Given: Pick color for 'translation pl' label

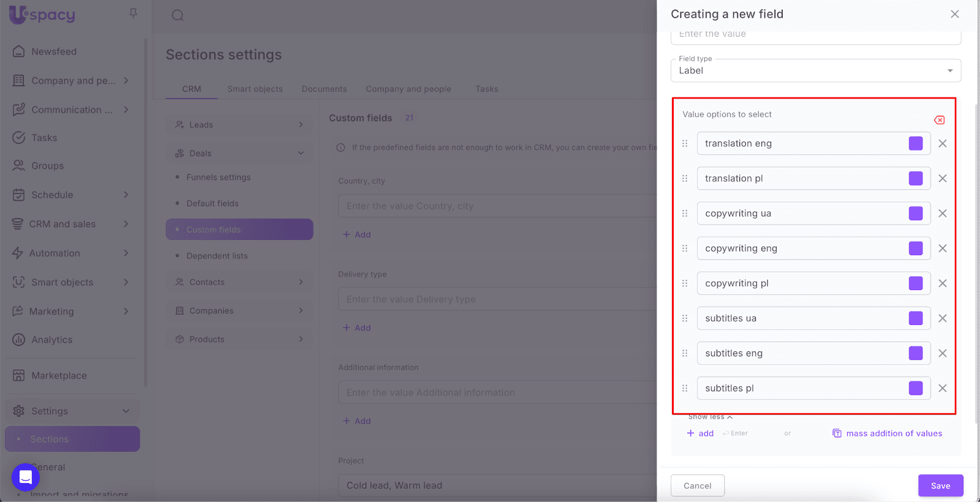Looking at the screenshot, I should [x=916, y=178].
